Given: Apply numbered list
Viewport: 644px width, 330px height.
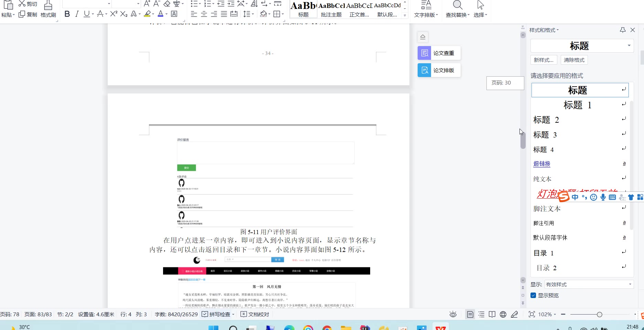Looking at the screenshot, I should (x=207, y=4).
